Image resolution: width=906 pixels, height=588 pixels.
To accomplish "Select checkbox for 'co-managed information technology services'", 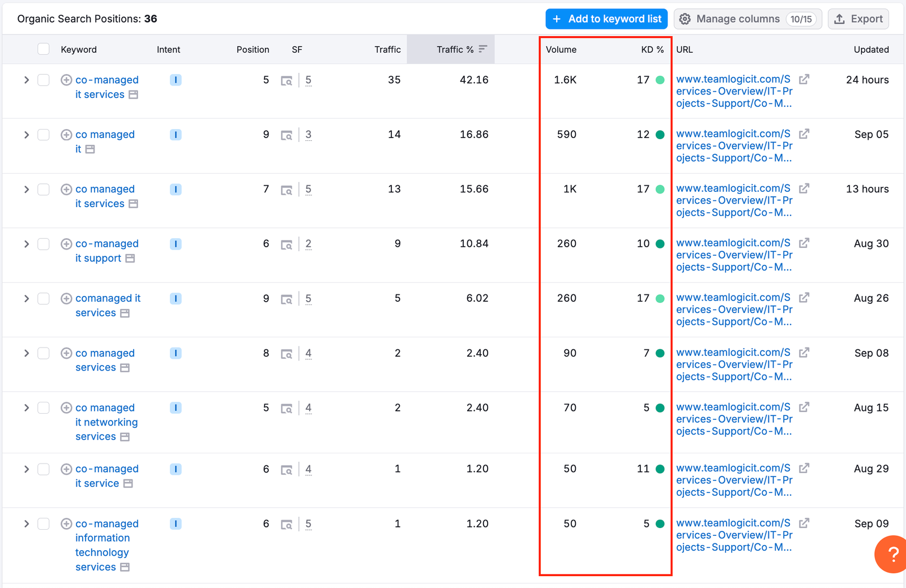I will pyautogui.click(x=44, y=524).
